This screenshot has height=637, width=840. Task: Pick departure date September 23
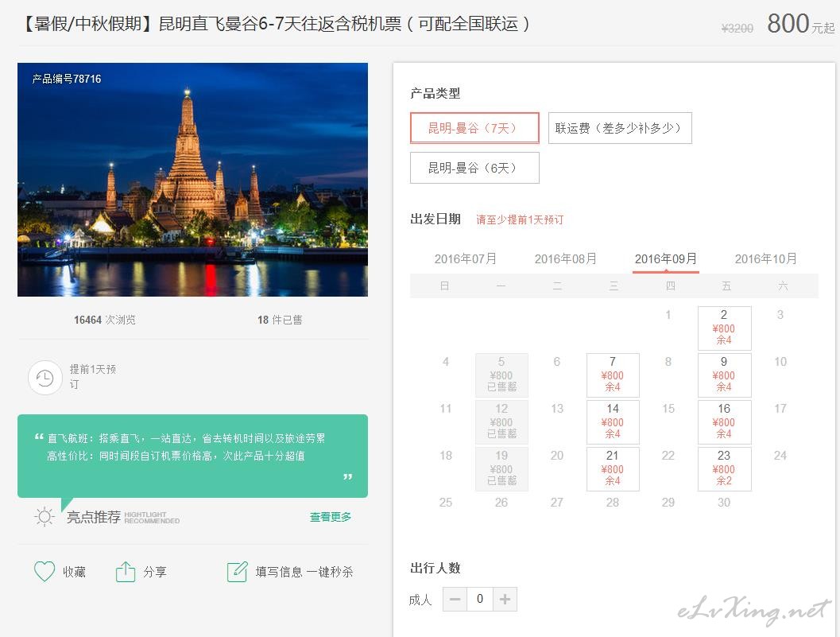[x=724, y=468]
